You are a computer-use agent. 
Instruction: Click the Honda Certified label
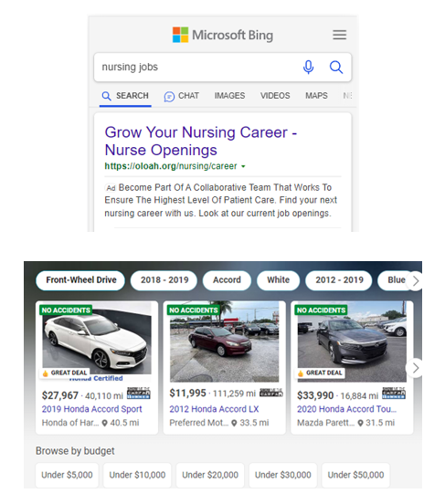click(96, 379)
